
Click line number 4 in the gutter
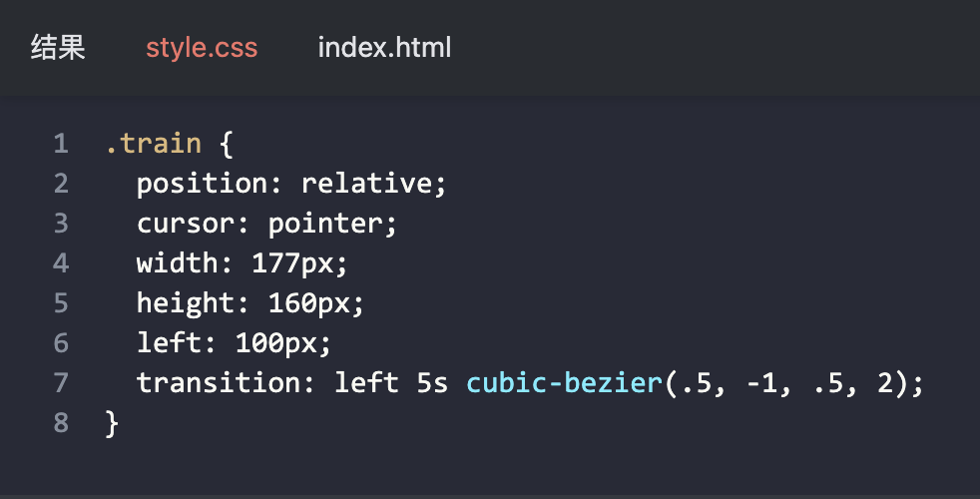(61, 263)
